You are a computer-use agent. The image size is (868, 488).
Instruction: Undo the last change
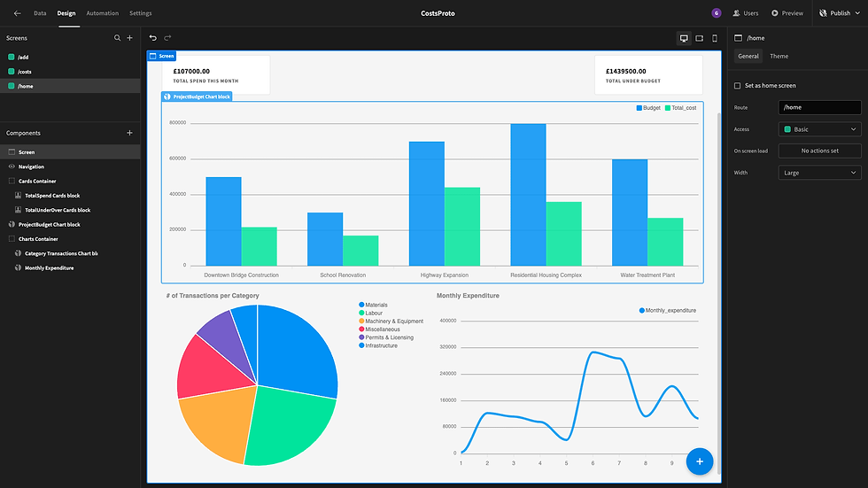[152, 38]
